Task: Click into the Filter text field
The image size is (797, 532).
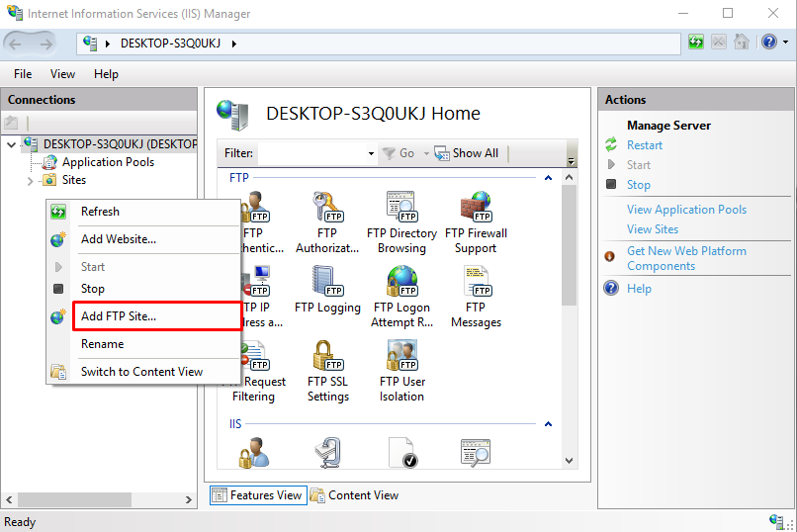Action: 312,153
